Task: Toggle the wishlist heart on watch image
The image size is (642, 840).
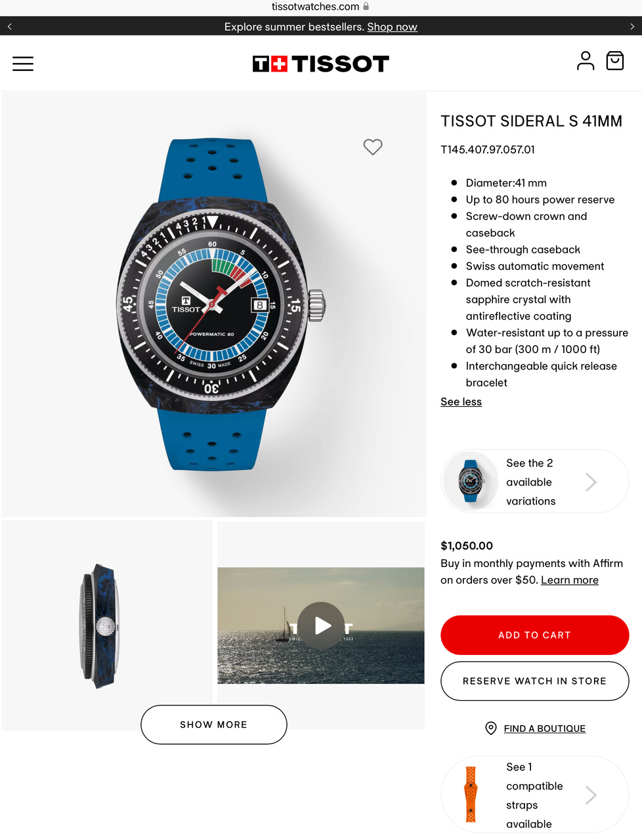Action: pyautogui.click(x=373, y=147)
